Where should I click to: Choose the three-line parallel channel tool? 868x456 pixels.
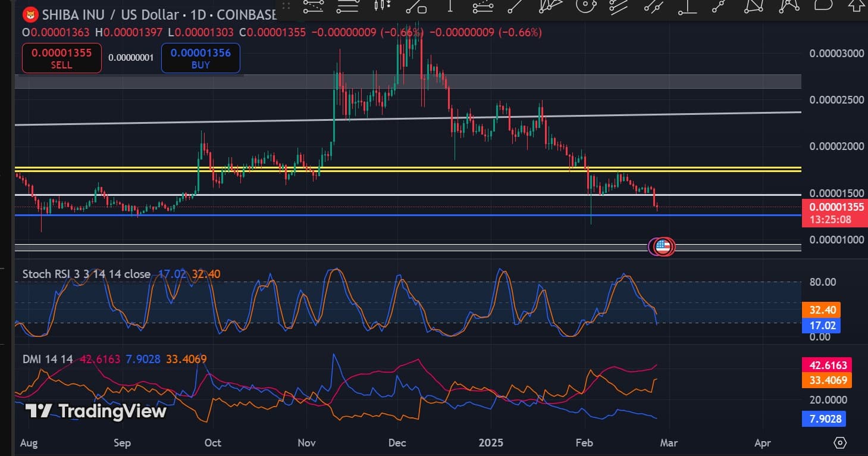pos(620,6)
